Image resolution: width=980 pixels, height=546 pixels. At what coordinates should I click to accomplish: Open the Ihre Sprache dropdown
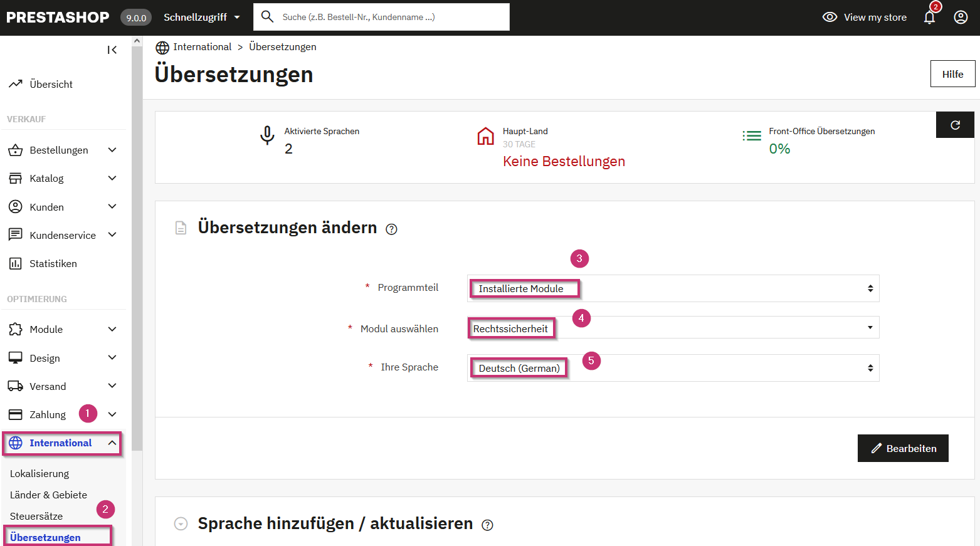pos(672,368)
